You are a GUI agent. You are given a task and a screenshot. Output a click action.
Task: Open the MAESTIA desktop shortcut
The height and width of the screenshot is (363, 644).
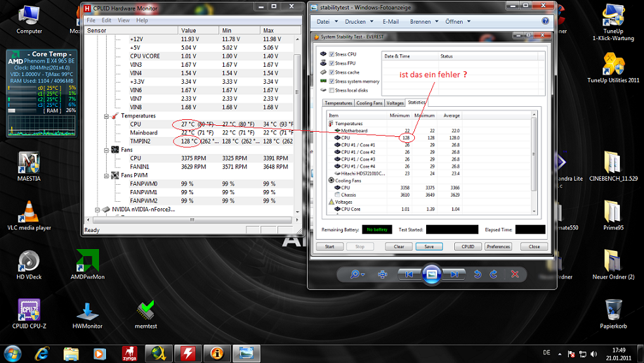29,166
